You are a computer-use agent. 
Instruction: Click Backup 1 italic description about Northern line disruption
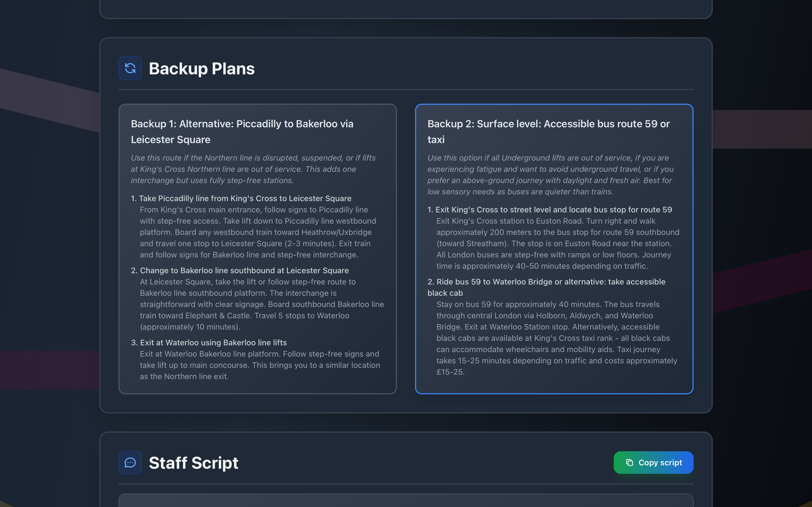pyautogui.click(x=253, y=169)
